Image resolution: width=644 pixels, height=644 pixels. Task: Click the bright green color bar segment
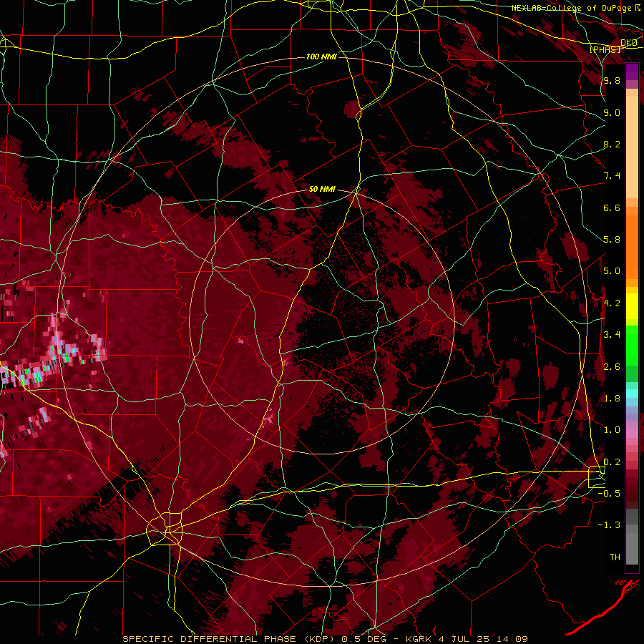(632, 345)
